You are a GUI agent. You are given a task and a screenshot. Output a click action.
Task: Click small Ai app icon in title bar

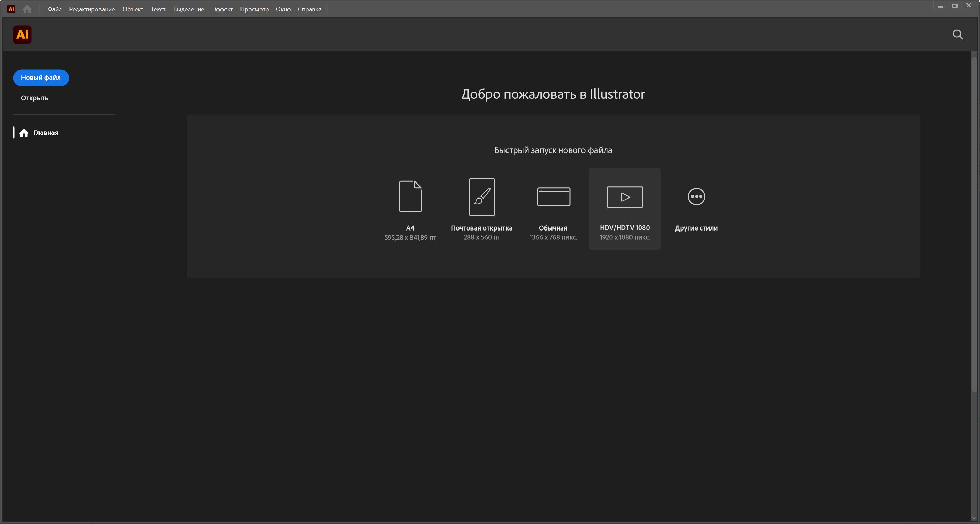tap(11, 9)
